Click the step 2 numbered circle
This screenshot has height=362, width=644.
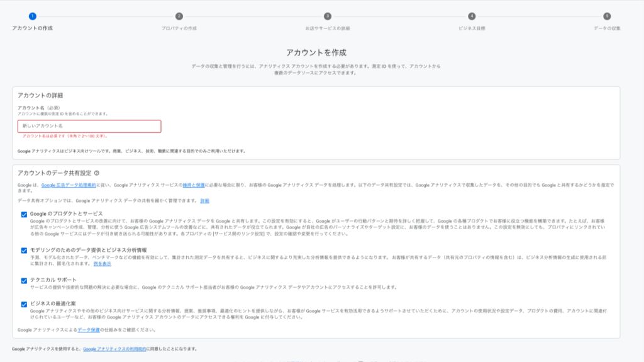point(179,16)
